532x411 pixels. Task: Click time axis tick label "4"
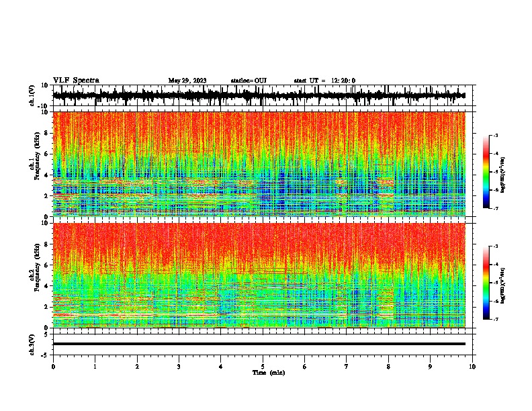coord(221,367)
